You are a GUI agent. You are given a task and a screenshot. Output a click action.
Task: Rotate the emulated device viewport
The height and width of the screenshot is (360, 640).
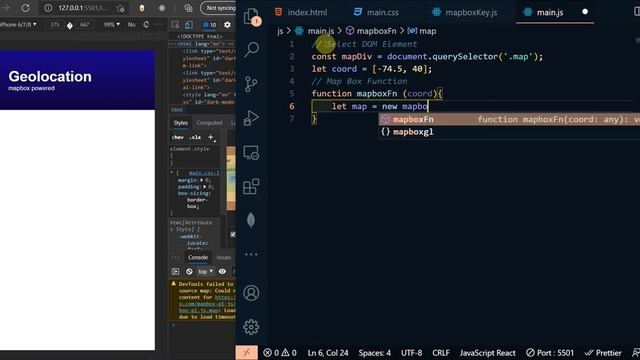pyautogui.click(x=146, y=25)
